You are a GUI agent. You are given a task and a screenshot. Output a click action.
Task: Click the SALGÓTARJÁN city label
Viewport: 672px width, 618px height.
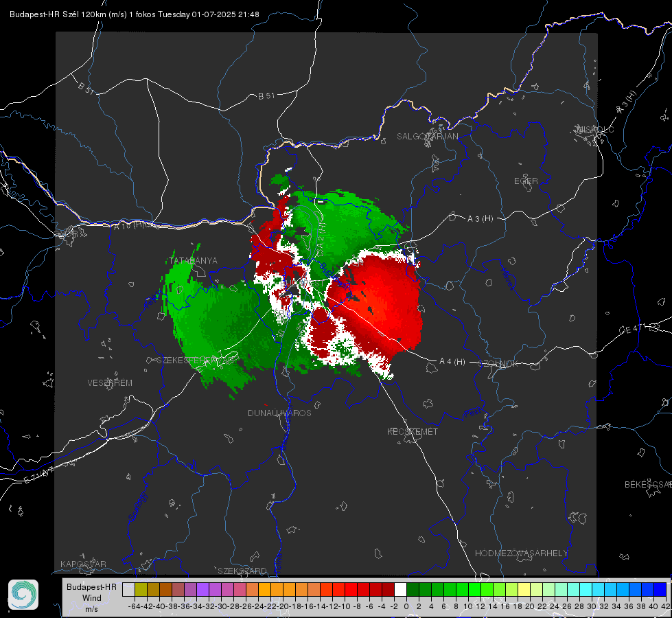pos(427,137)
